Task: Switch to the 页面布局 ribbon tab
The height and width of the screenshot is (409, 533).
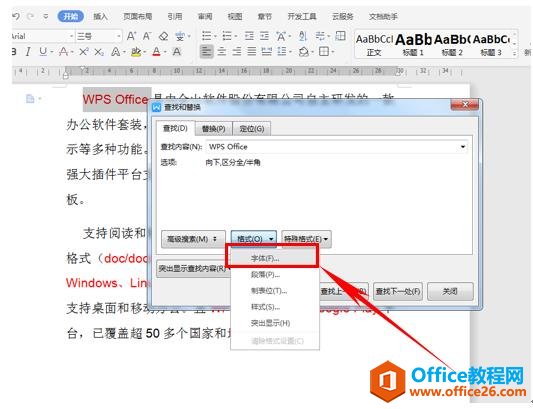Action: [137, 16]
